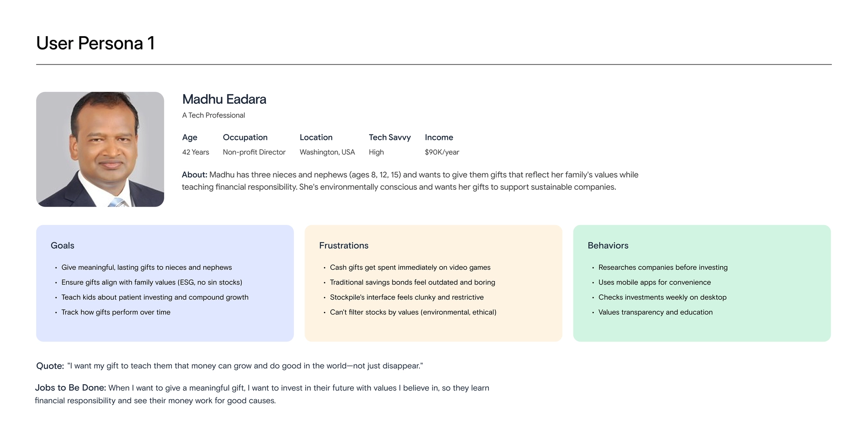The height and width of the screenshot is (439, 868).
Task: Select the "Non-profit Director" occupation value
Action: coord(254,152)
